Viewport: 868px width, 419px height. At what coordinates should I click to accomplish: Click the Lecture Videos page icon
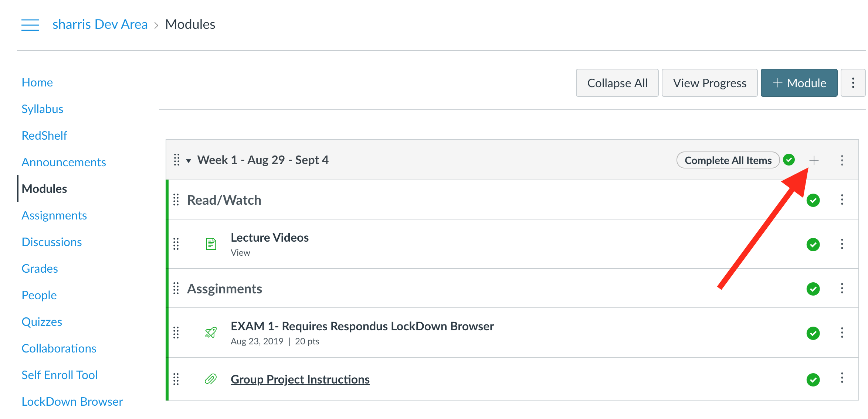[211, 244]
